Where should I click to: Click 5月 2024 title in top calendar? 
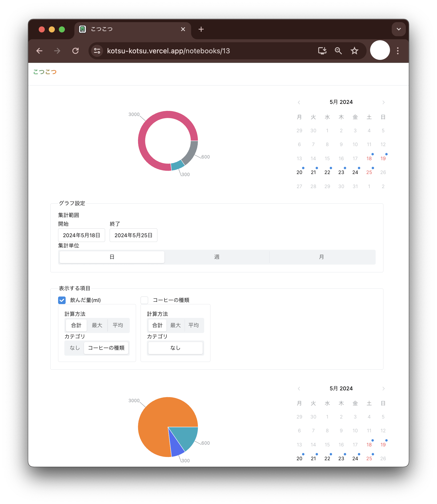point(341,102)
